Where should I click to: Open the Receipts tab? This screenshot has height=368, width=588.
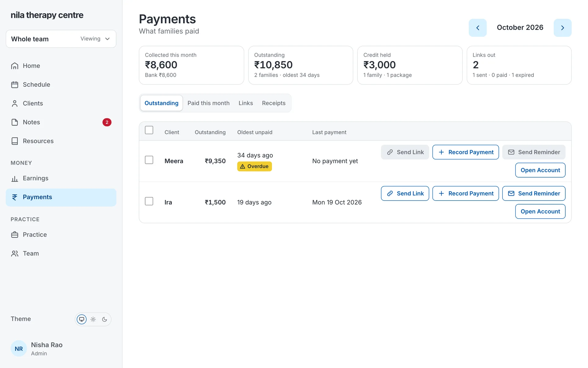point(274,103)
